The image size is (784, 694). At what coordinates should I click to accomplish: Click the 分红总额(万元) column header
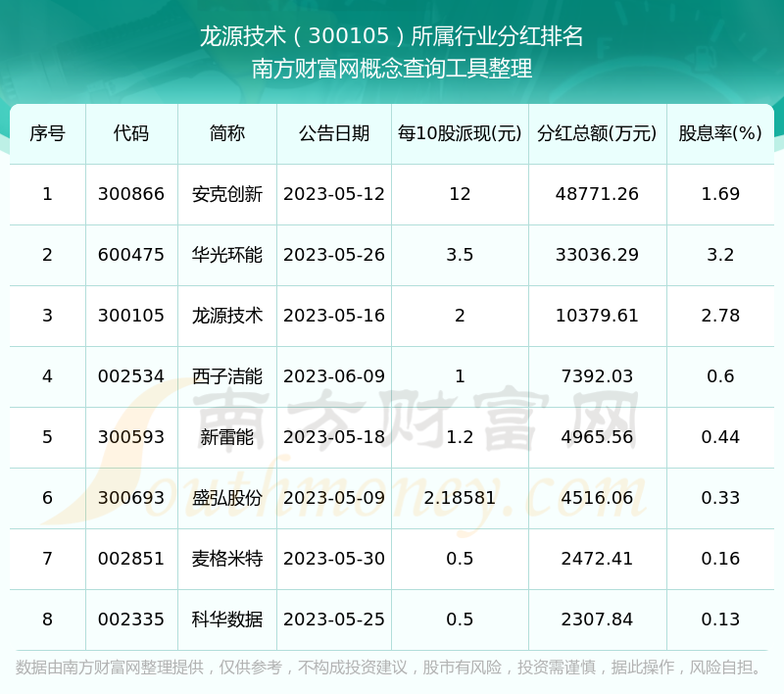(x=597, y=133)
